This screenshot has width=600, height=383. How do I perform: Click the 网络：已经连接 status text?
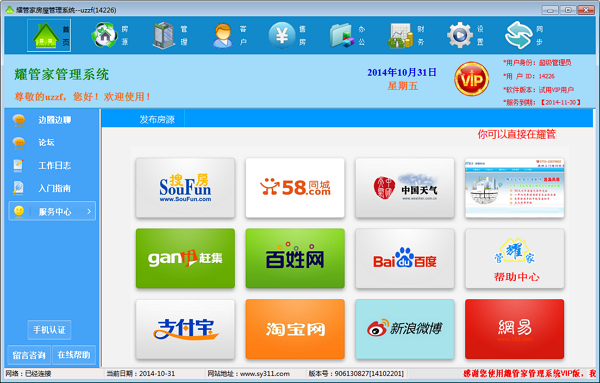coord(28,373)
